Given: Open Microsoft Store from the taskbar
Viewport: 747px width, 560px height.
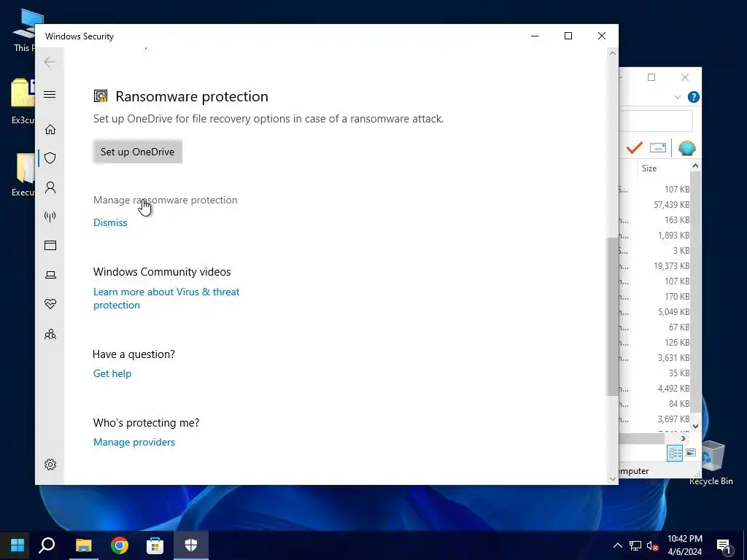Looking at the screenshot, I should point(155,545).
